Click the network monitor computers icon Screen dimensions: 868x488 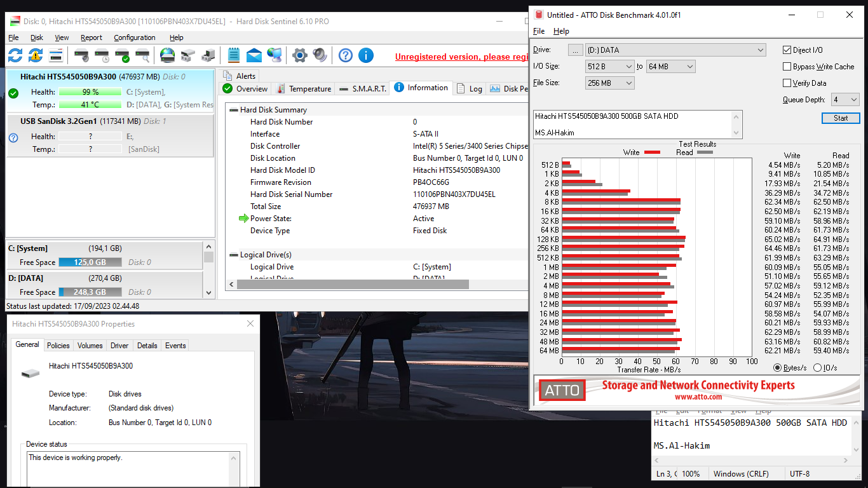(x=275, y=55)
